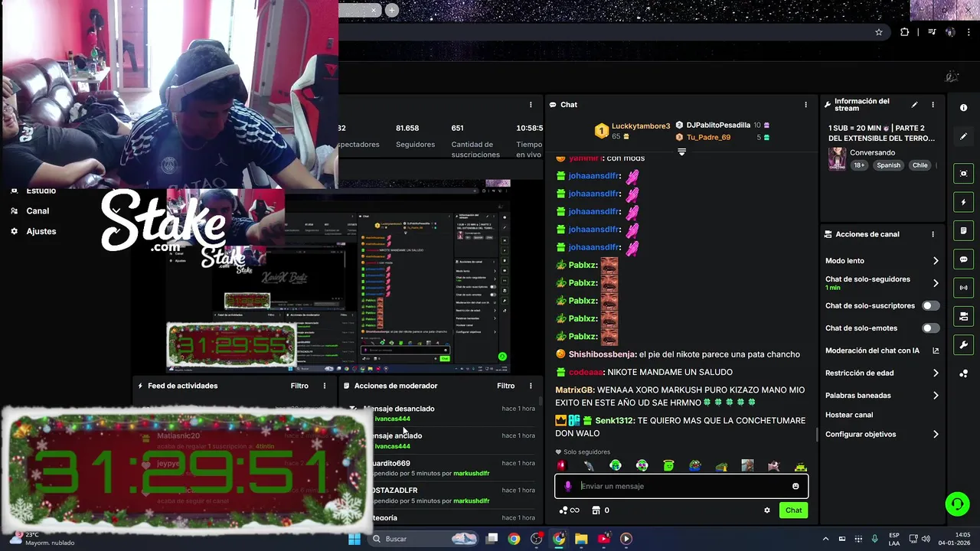Click the 18+ stream tag
Viewport: 980px width, 551px height.
coord(860,165)
